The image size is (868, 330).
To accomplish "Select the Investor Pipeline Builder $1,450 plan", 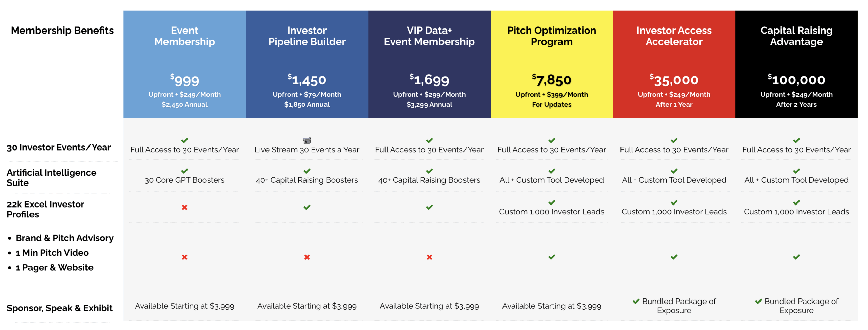I will pos(307,64).
